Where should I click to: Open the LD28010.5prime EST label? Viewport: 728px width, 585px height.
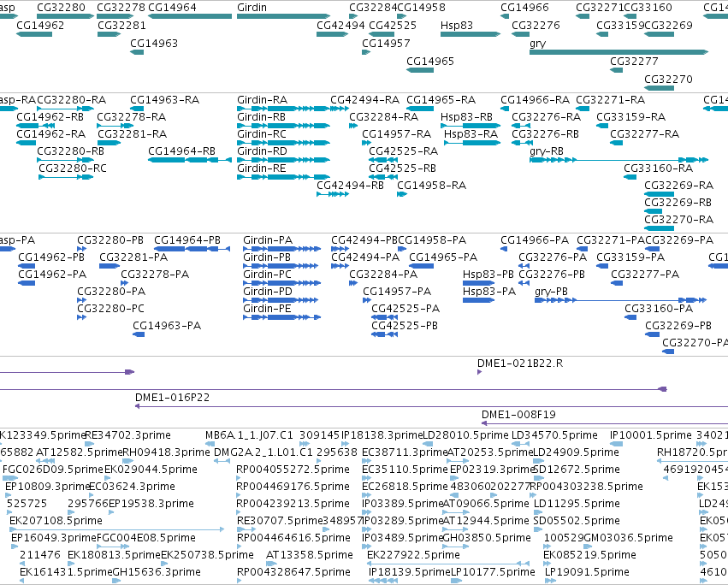tap(465, 435)
